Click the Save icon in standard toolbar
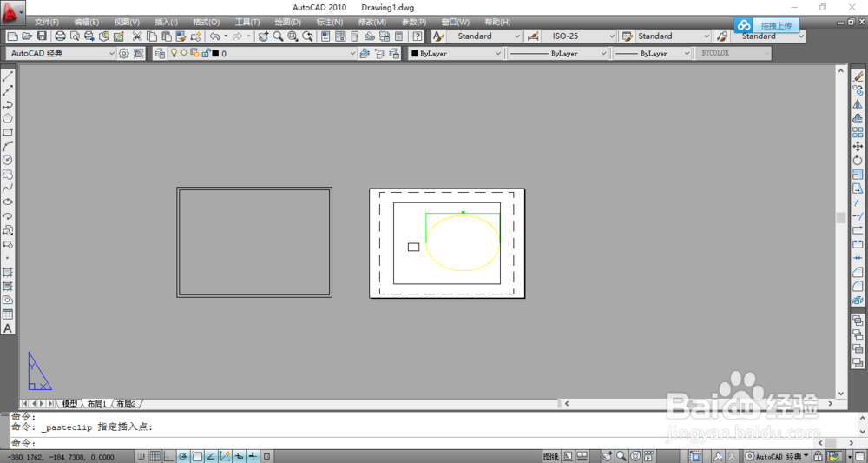Viewport: 868px width, 463px height. pyautogui.click(x=42, y=36)
